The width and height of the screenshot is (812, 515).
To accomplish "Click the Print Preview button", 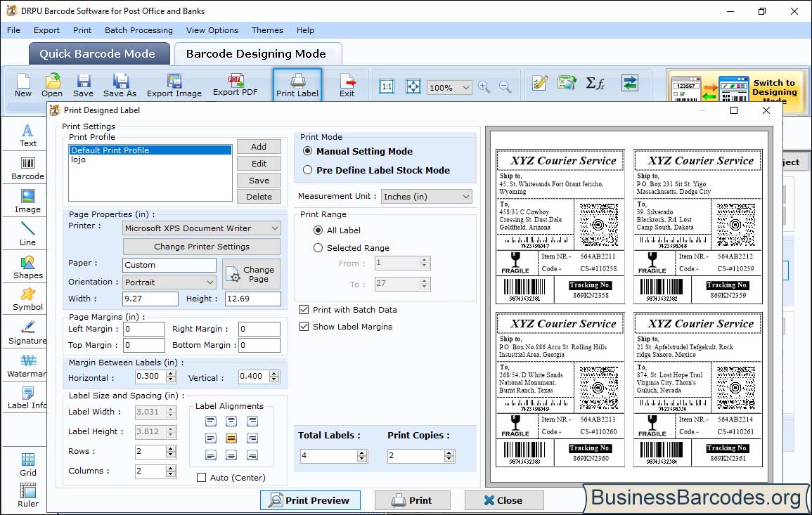I will [x=310, y=500].
